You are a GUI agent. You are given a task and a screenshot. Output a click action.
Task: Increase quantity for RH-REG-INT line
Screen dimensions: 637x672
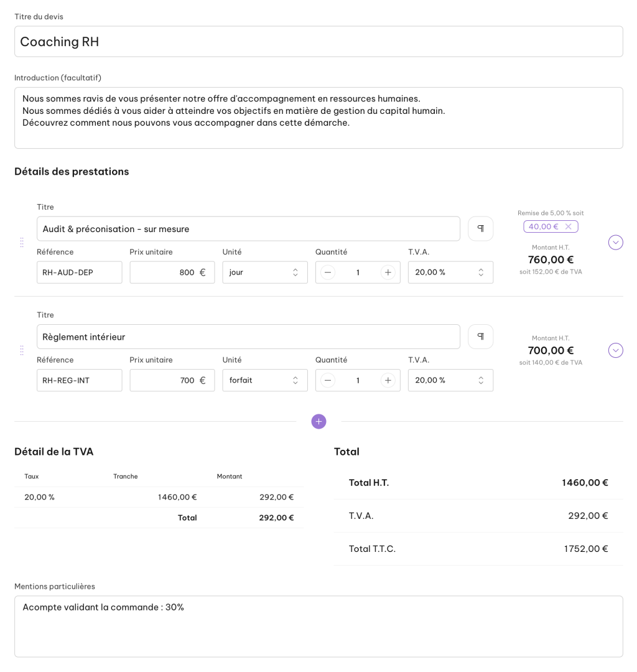click(x=388, y=381)
